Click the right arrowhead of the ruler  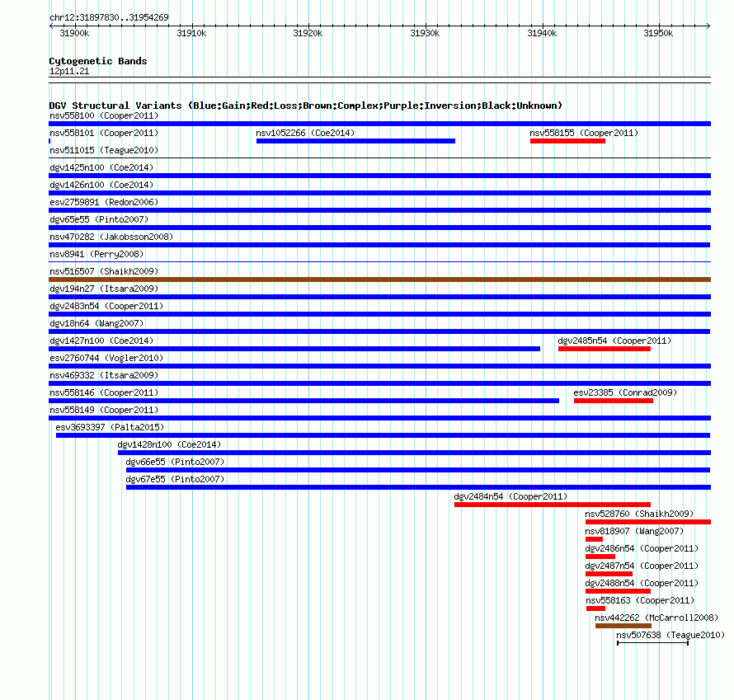pos(708,26)
